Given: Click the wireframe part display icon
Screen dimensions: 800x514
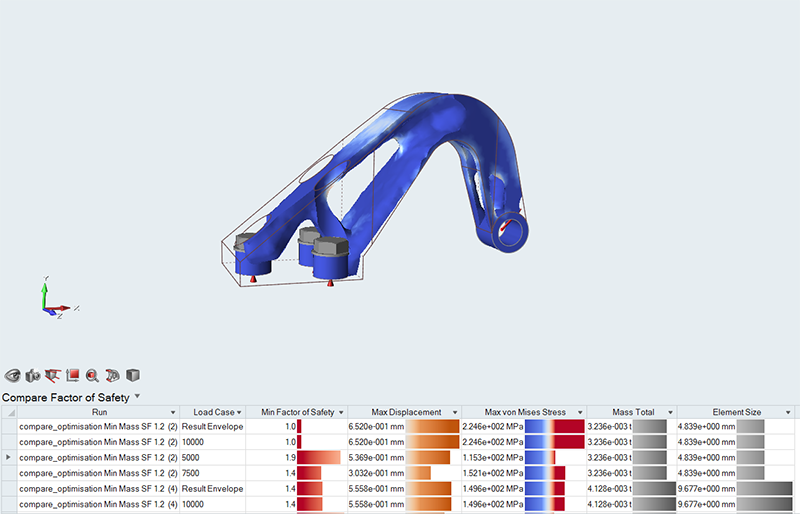Looking at the screenshot, I should [x=112, y=376].
